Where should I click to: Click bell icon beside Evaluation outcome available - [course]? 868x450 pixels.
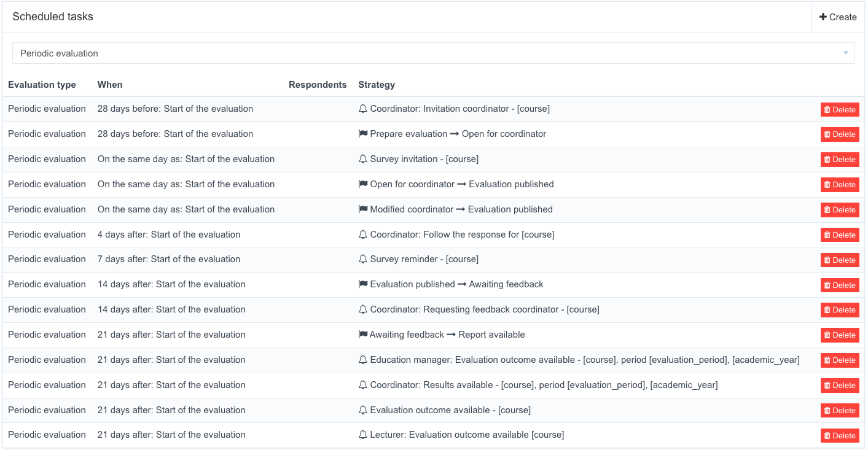point(362,410)
